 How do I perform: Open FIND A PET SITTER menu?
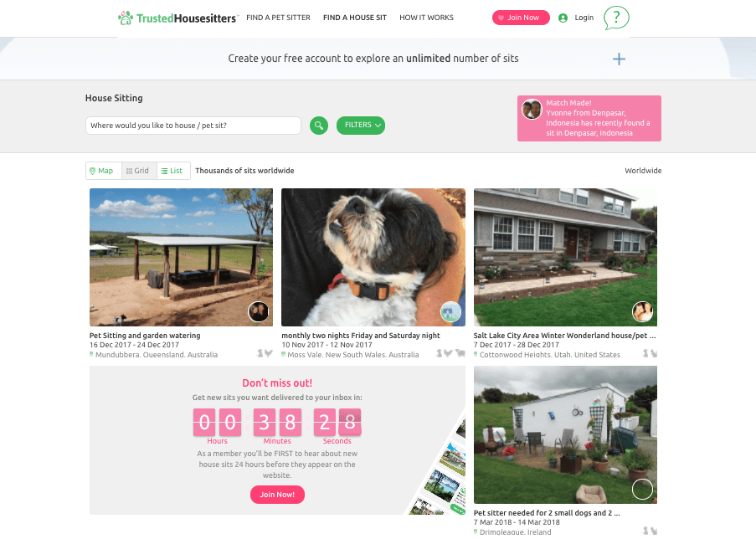click(x=278, y=18)
